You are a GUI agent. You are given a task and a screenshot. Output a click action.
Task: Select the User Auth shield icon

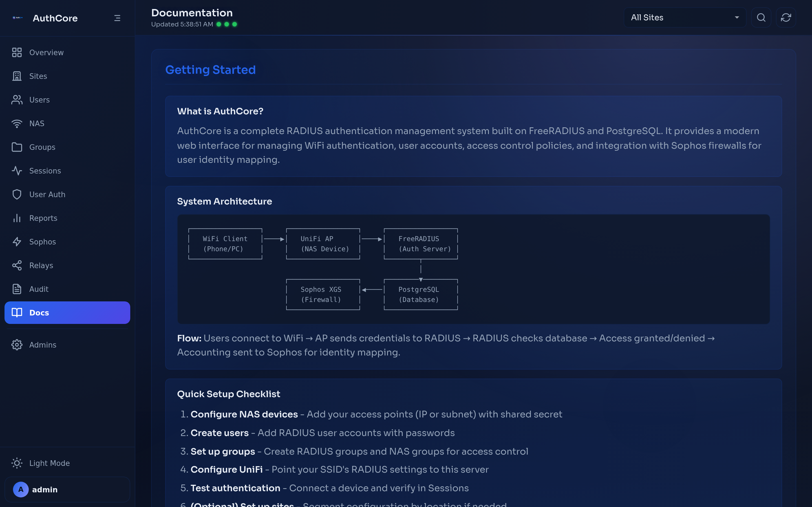[17, 194]
